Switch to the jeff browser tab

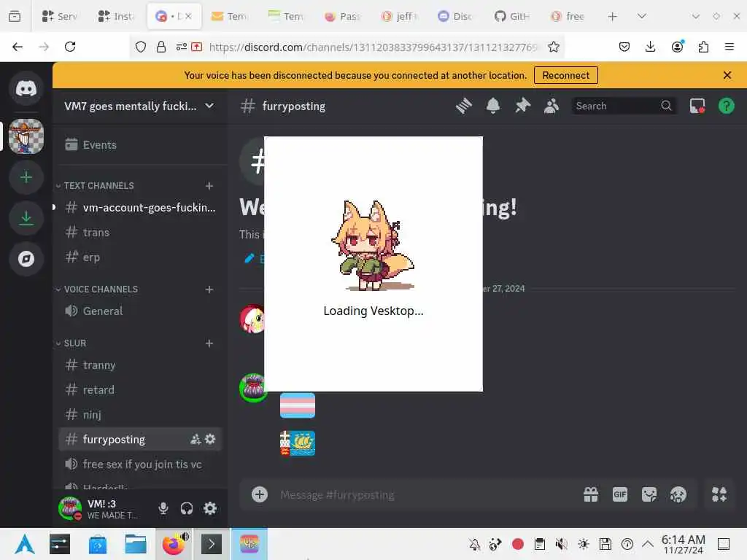point(400,16)
